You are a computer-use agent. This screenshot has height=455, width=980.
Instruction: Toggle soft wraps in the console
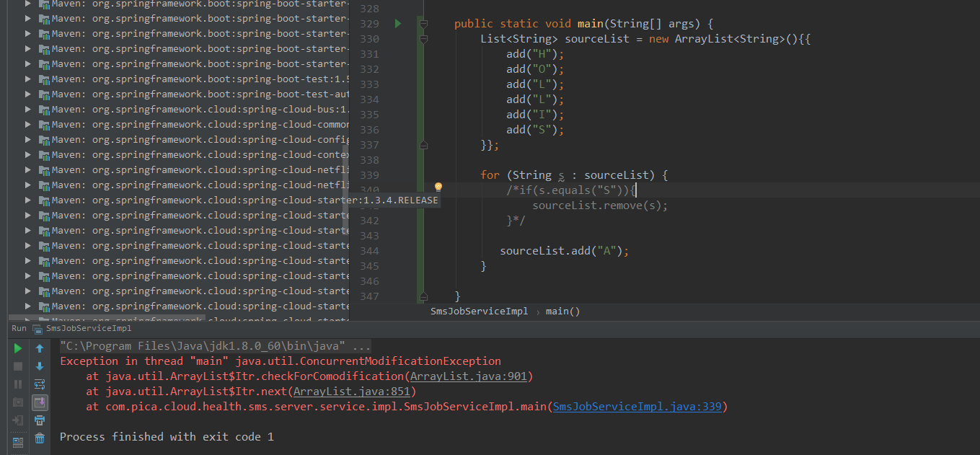(x=40, y=384)
